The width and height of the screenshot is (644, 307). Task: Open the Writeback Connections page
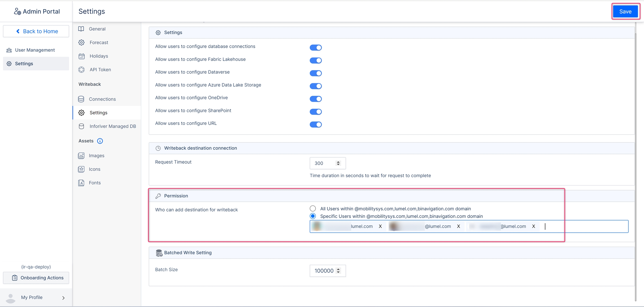102,99
